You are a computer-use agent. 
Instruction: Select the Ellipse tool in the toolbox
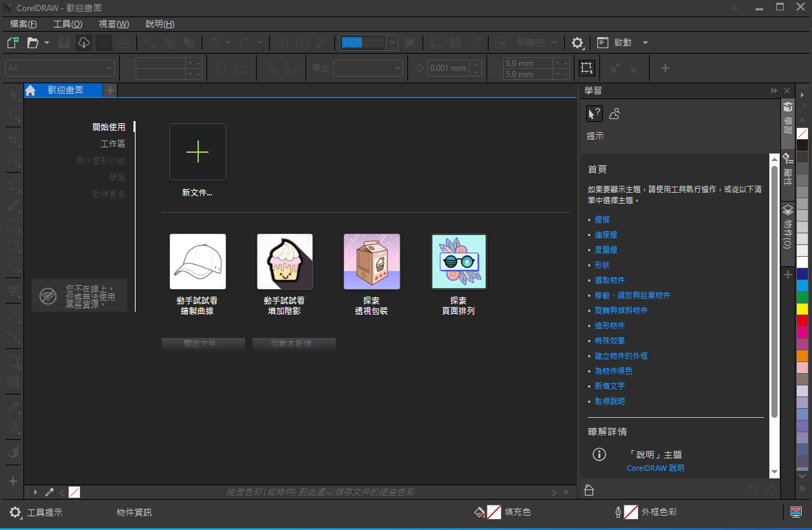[x=14, y=245]
